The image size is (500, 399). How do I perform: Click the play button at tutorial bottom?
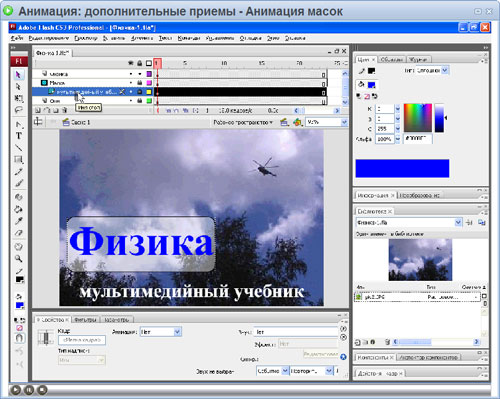[x=16, y=390]
